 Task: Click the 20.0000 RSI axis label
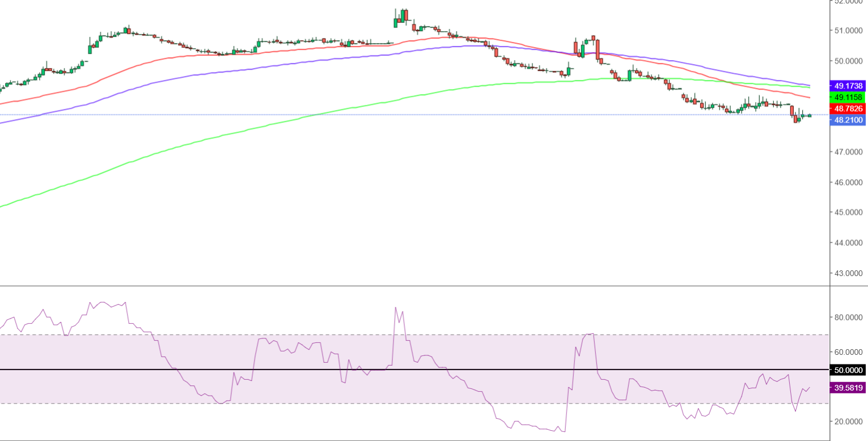849,422
